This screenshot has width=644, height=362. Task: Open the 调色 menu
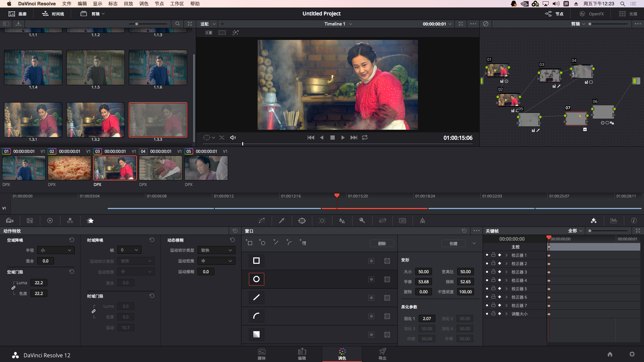point(144,4)
